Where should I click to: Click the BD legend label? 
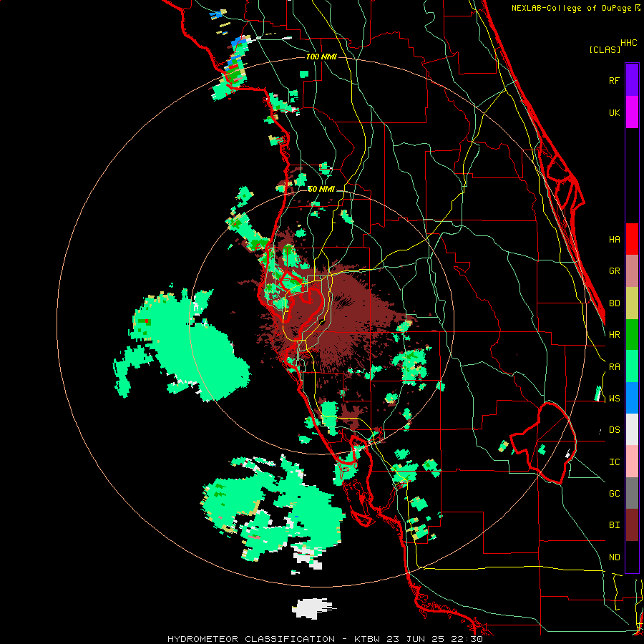pos(614,303)
